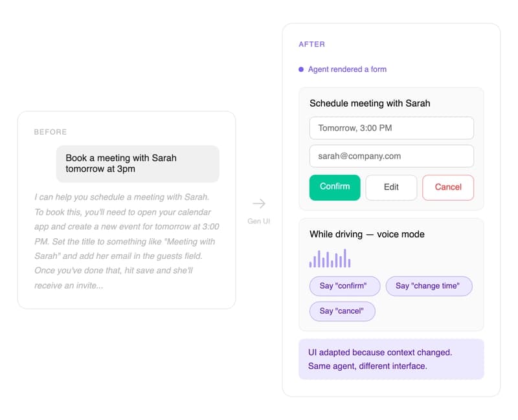518x420 pixels.
Task: Click the red Cancel button
Action: click(448, 188)
